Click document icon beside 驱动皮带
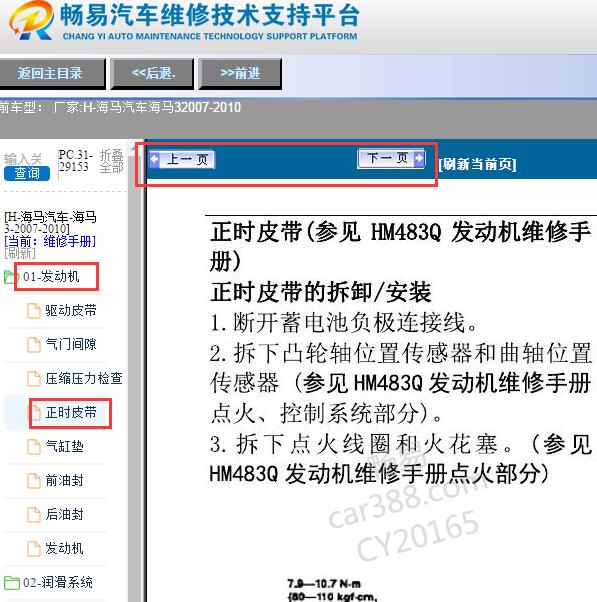Image resolution: width=597 pixels, height=602 pixels. point(34,311)
